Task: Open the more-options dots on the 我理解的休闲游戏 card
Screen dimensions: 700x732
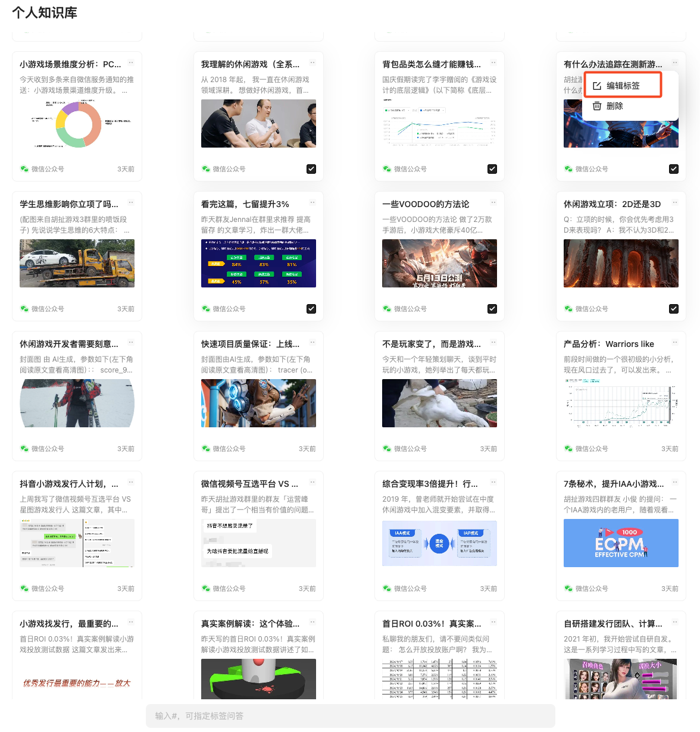Action: [x=312, y=62]
